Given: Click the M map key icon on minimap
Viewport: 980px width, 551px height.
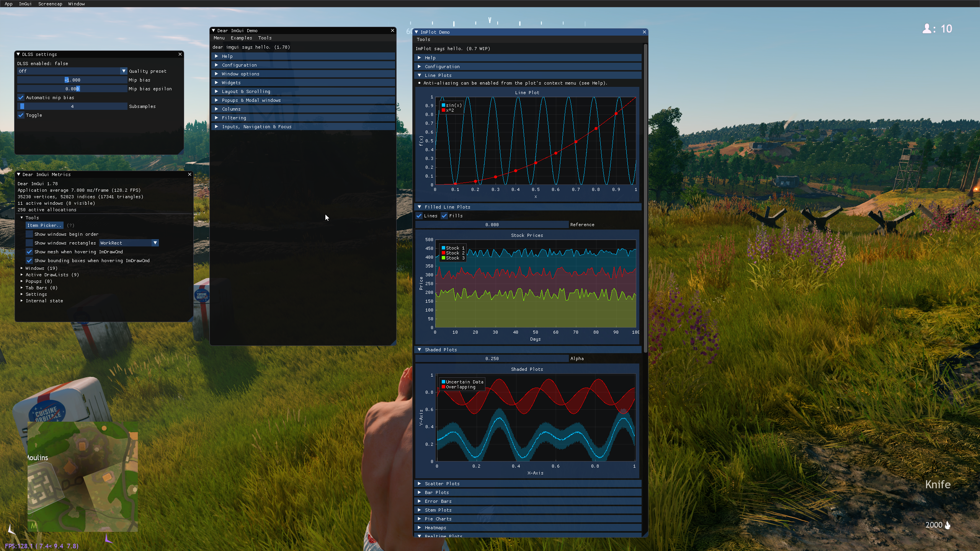Looking at the screenshot, I should click(34, 526).
